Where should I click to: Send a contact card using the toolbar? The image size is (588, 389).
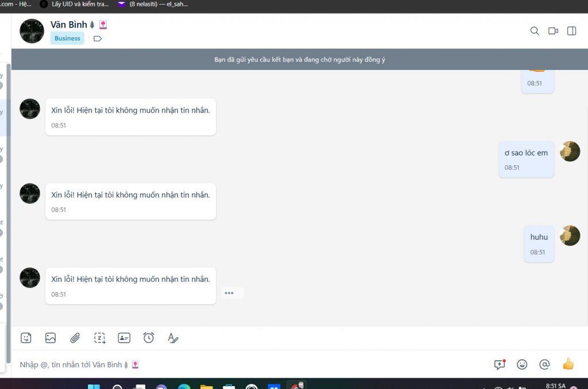tap(124, 338)
